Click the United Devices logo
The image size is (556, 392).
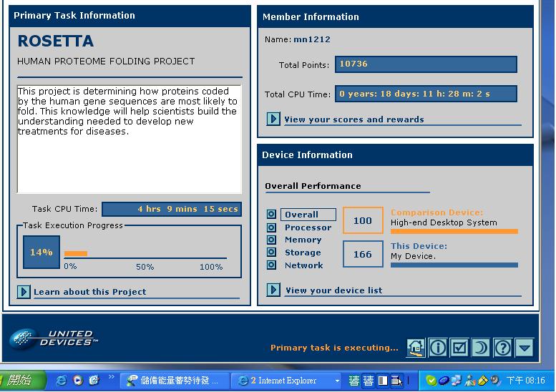[55, 338]
